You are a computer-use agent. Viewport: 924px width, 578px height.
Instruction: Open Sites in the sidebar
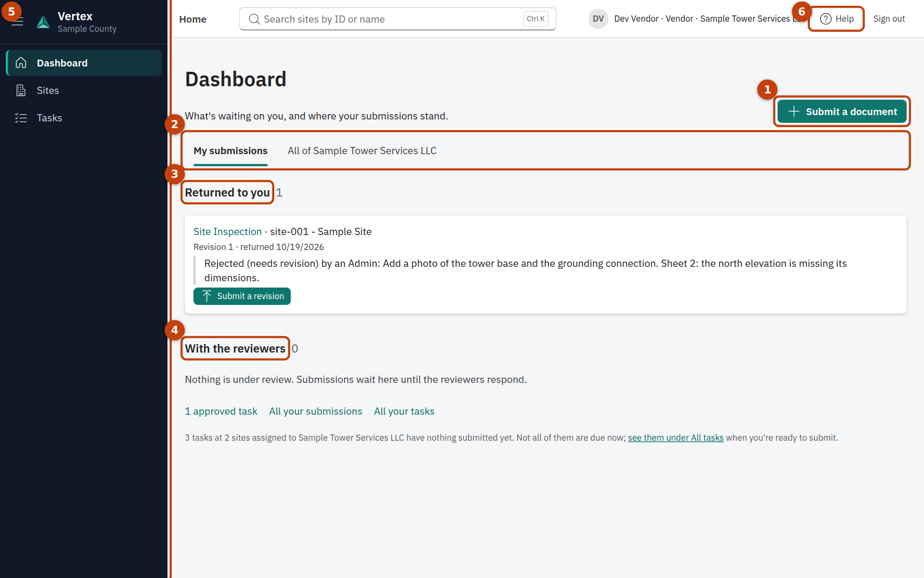84,91
